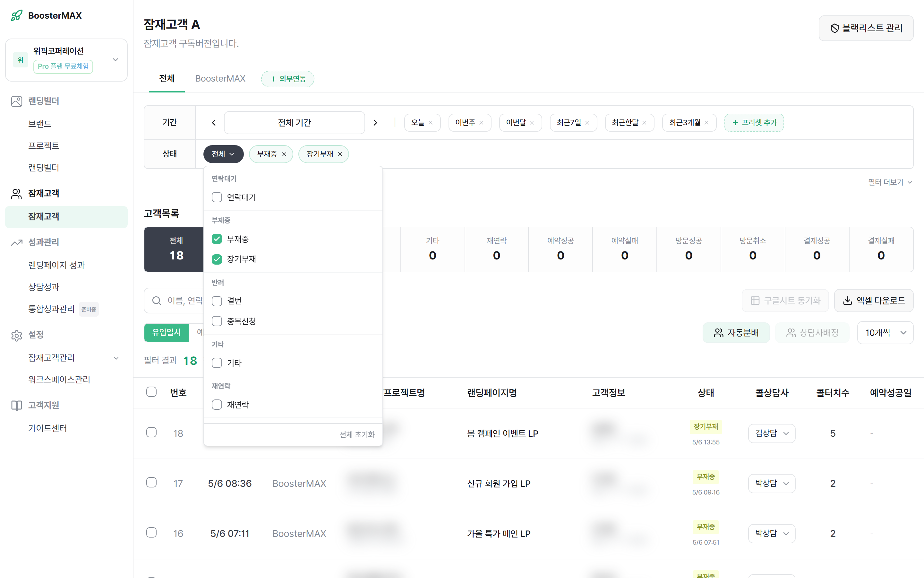This screenshot has width=924, height=578.
Task: Check the 결번 checkbox
Action: click(217, 301)
